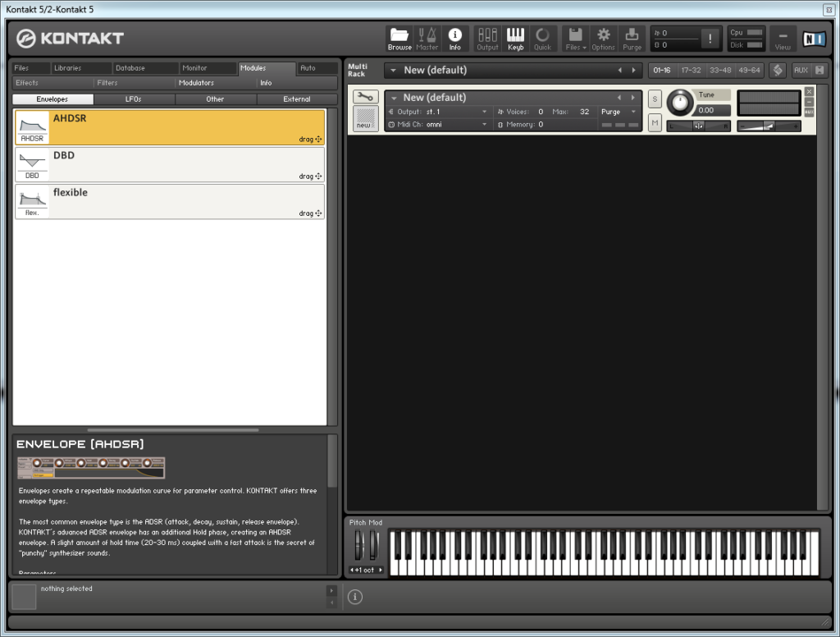840x637 pixels.
Task: Toggle the on-screen Keyb keyboard
Action: click(x=515, y=39)
